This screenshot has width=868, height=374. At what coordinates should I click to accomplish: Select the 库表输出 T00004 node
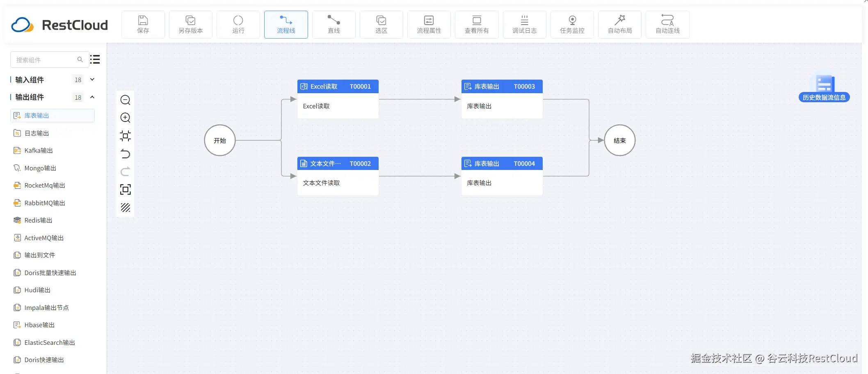[x=502, y=176]
